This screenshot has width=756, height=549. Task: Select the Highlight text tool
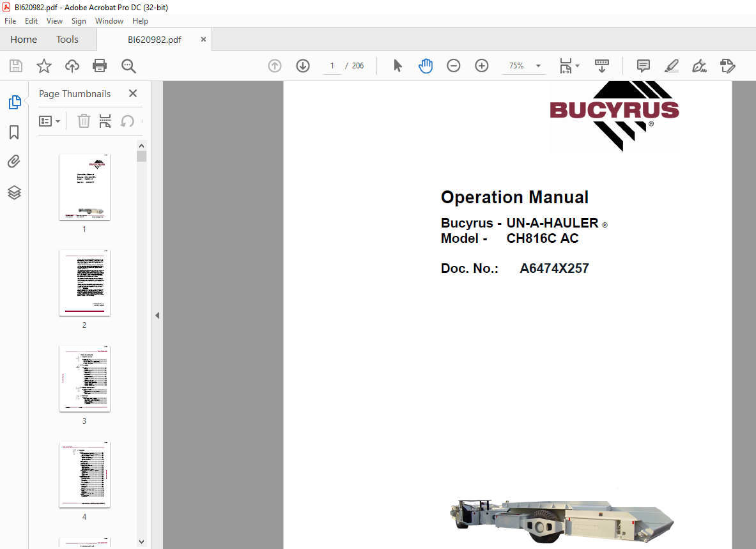tap(672, 66)
